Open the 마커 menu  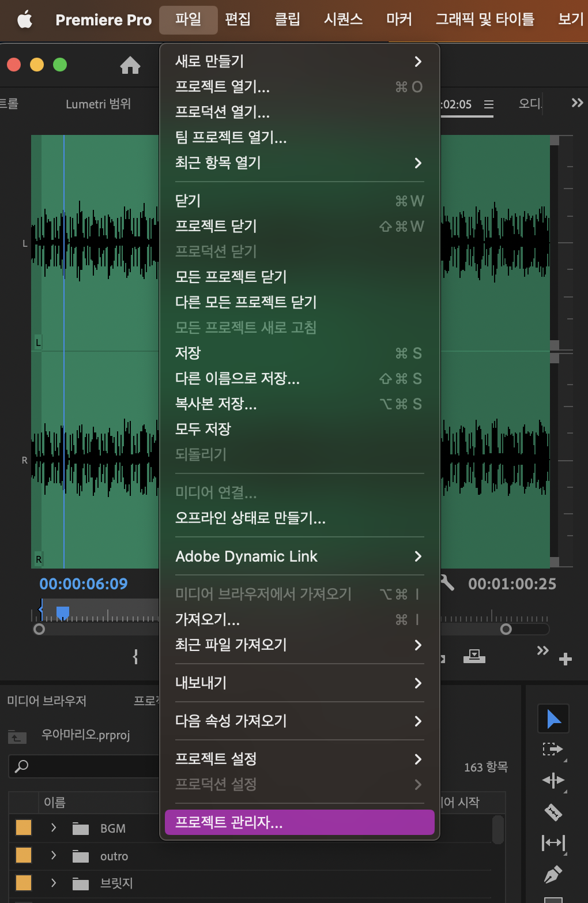pos(399,20)
